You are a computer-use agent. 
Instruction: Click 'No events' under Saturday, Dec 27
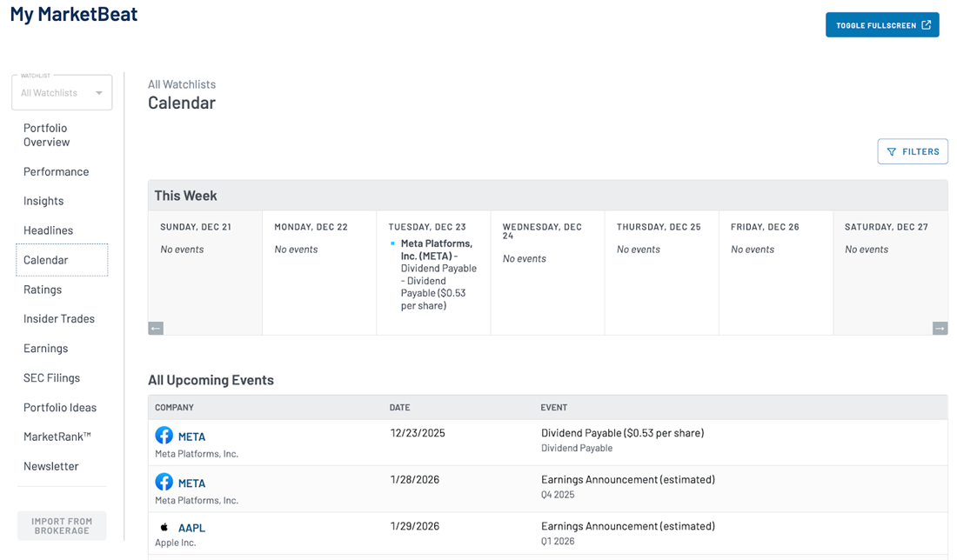coord(866,250)
